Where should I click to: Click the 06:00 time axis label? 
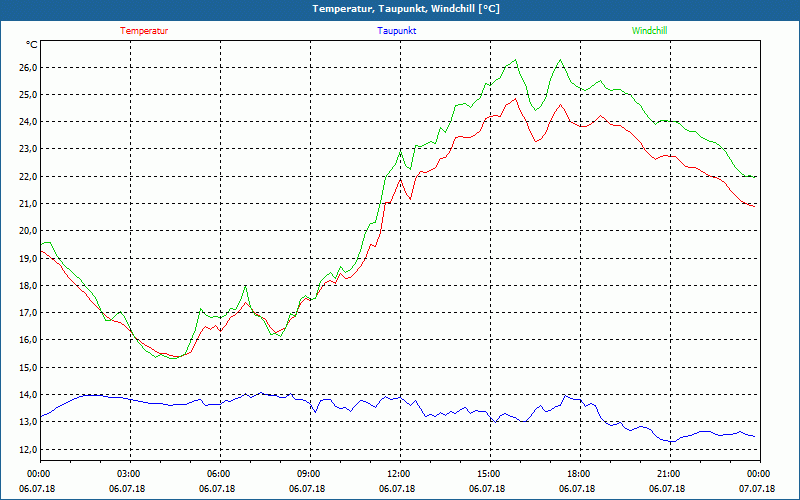click(220, 473)
